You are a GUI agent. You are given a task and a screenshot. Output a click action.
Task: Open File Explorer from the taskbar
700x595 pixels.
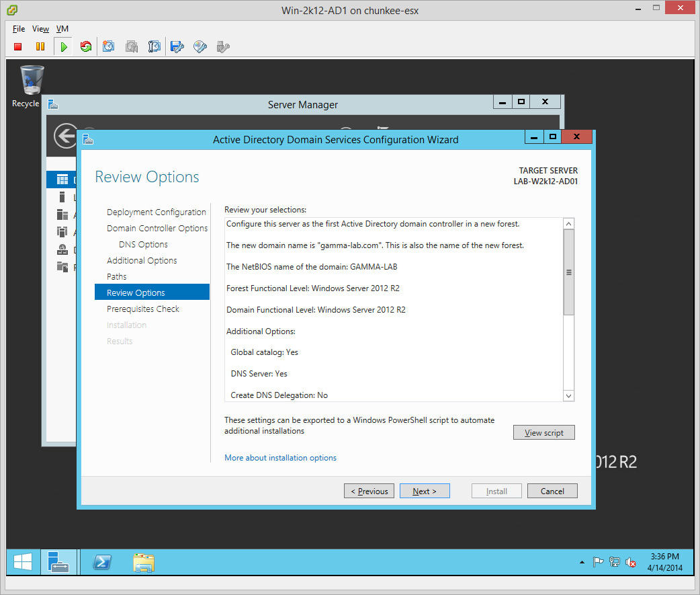(143, 562)
